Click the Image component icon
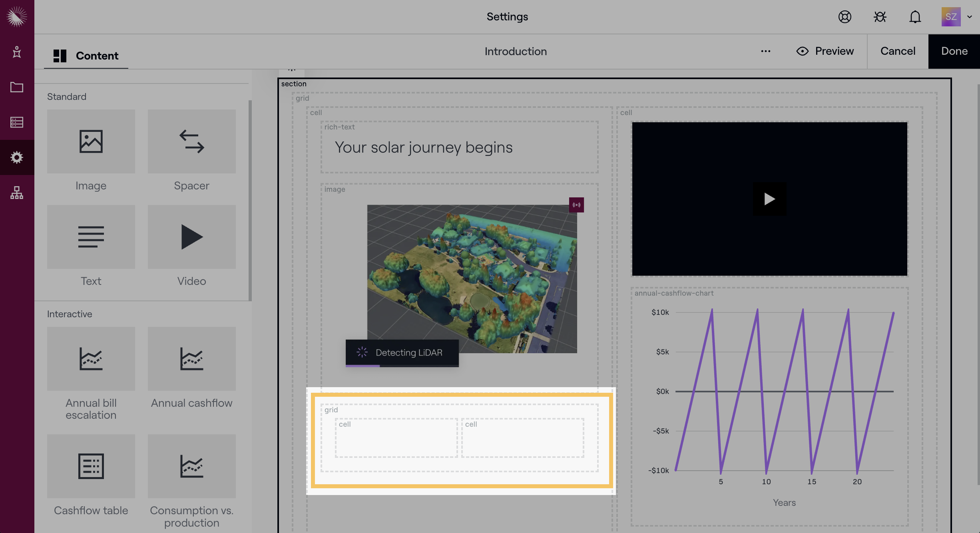980x533 pixels. click(x=91, y=141)
